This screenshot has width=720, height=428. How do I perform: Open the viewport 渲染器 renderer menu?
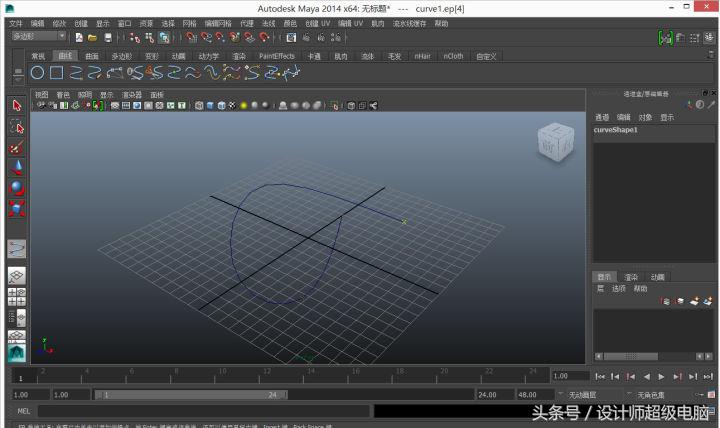pos(132,95)
